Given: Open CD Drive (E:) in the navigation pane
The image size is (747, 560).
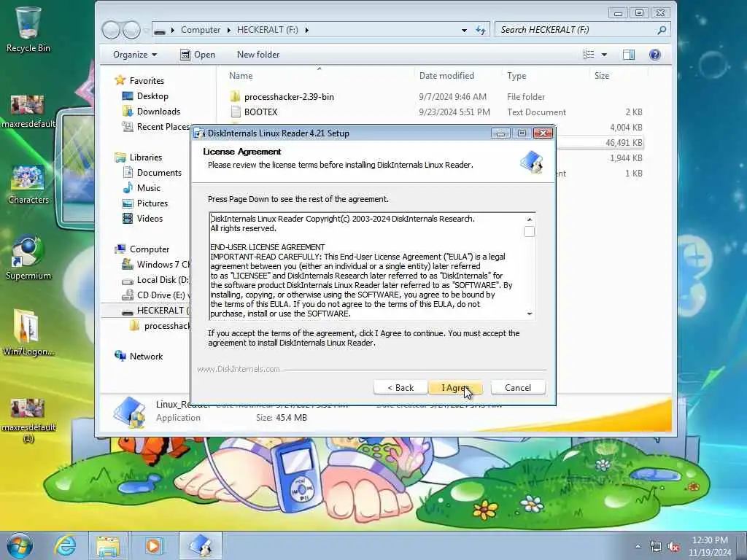Looking at the screenshot, I should (156, 295).
